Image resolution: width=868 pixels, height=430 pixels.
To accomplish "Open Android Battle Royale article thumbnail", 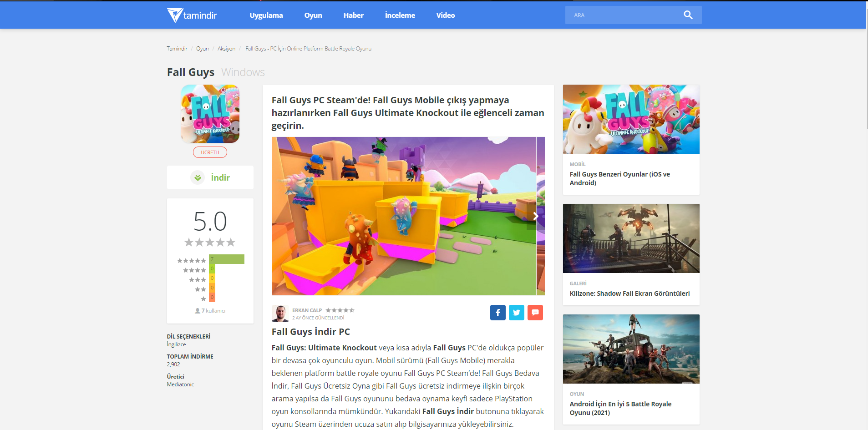I will pos(631,349).
